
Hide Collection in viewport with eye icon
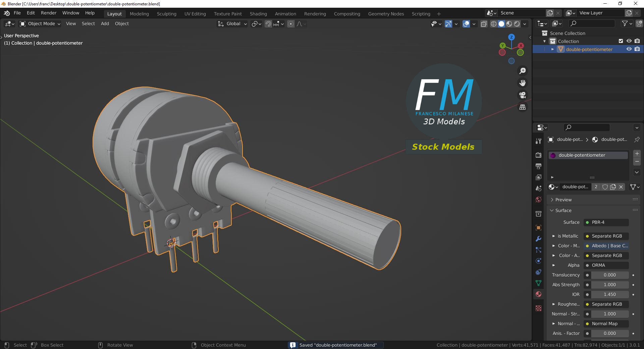(x=629, y=41)
